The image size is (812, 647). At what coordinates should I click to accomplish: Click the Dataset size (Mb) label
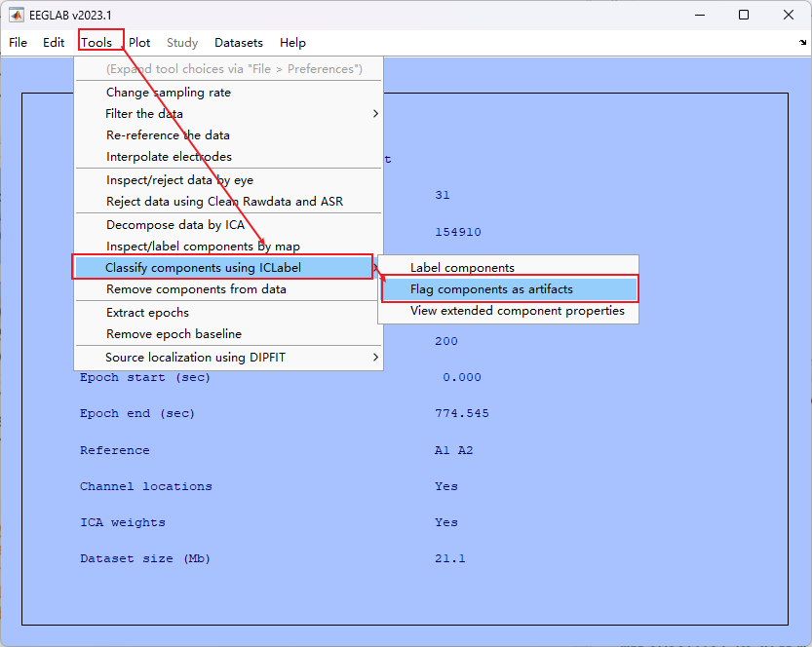click(x=145, y=559)
